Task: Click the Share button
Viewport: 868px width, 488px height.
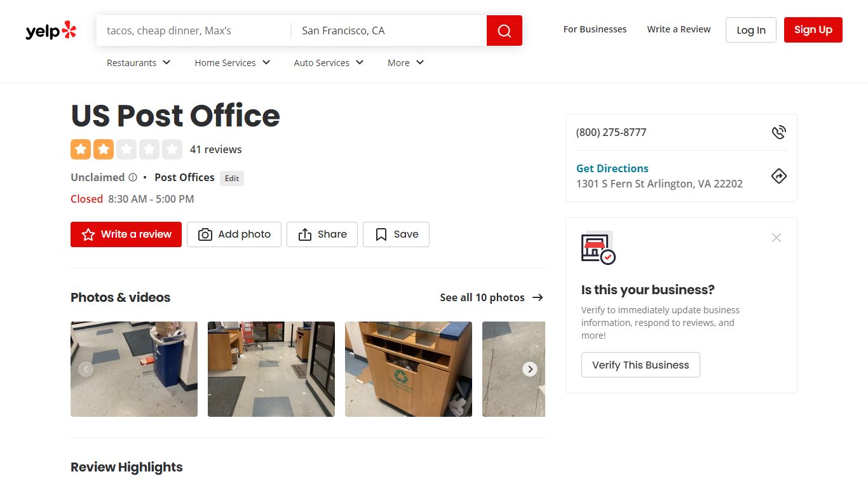Action: (x=322, y=234)
